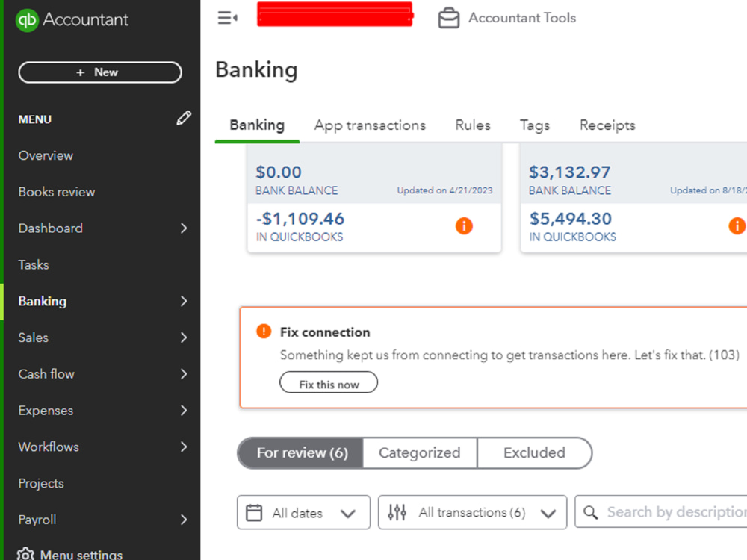
Task: Open Menu settings via the gear icon
Action: (24, 553)
